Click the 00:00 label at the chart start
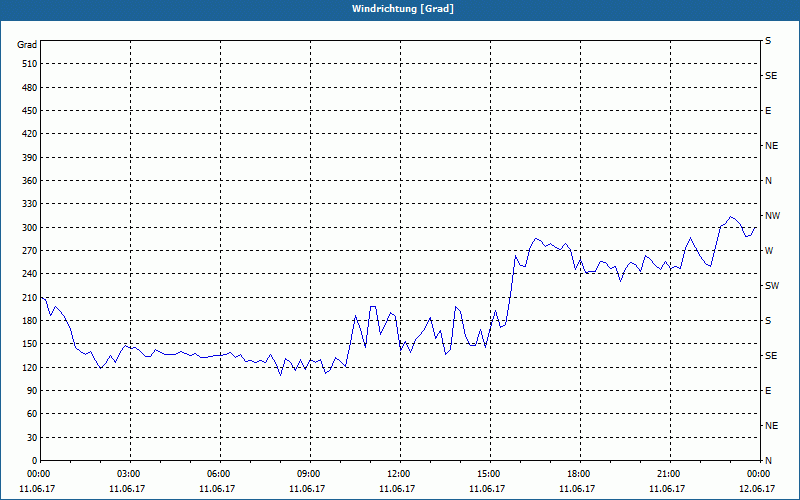Screen dimensions: 800x500 [39, 474]
